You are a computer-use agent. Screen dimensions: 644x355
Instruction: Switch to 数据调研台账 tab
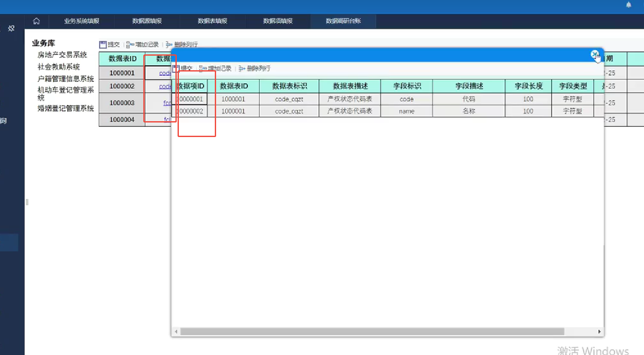click(x=344, y=21)
